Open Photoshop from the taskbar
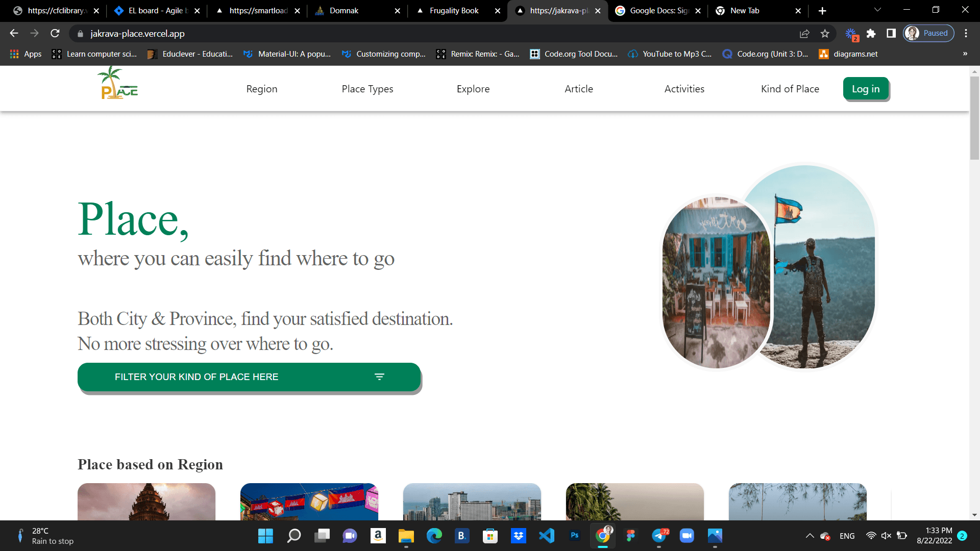Screen dimensions: 980x551 [x=575, y=536]
